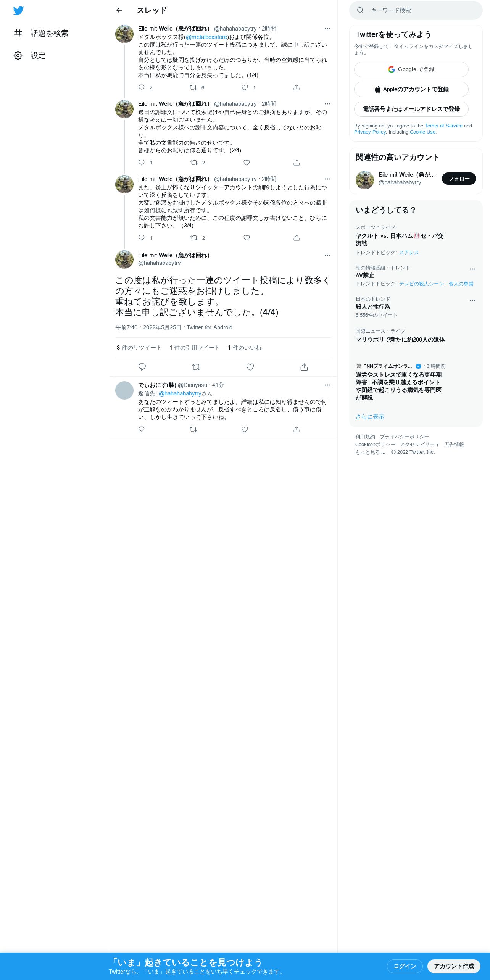Open more options on でぃおにす reply

coord(327,385)
